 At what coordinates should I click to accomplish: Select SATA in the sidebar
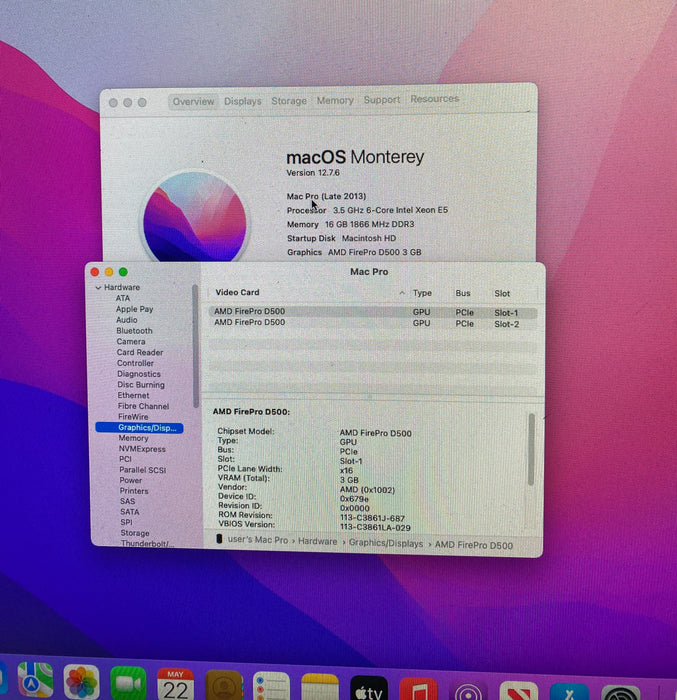coord(130,512)
